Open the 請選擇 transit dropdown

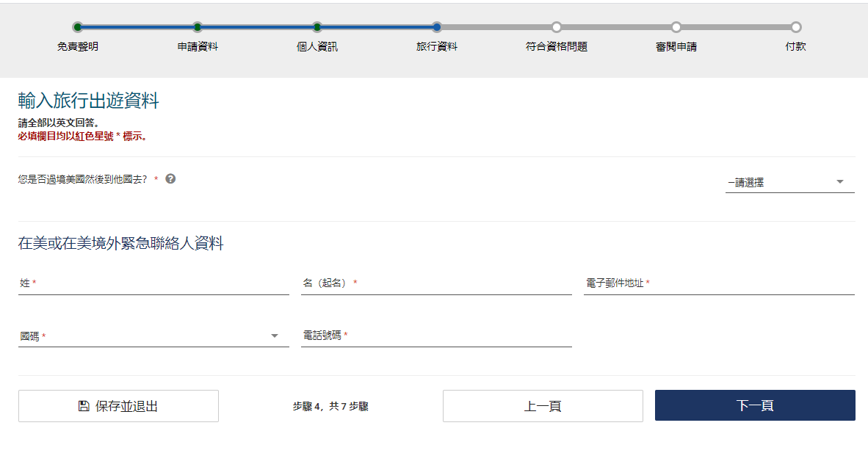coord(789,182)
